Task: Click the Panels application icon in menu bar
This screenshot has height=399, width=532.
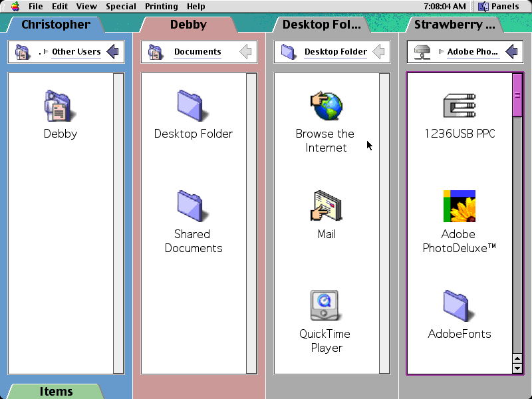Action: [x=483, y=7]
